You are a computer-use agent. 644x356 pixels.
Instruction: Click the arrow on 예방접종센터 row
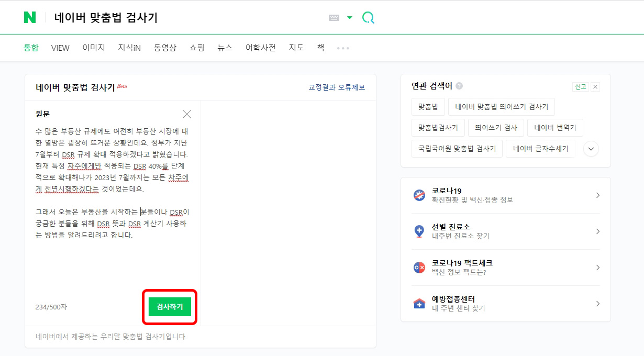tap(598, 304)
